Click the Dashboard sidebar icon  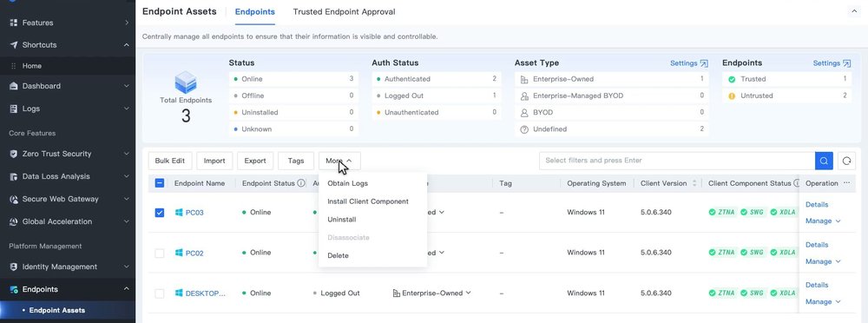[x=14, y=87]
